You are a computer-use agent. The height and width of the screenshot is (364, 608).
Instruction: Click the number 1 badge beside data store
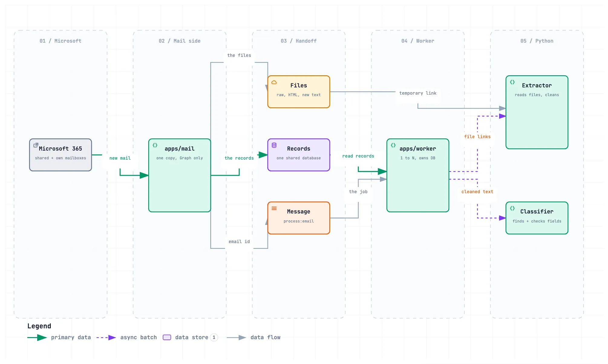(x=214, y=337)
